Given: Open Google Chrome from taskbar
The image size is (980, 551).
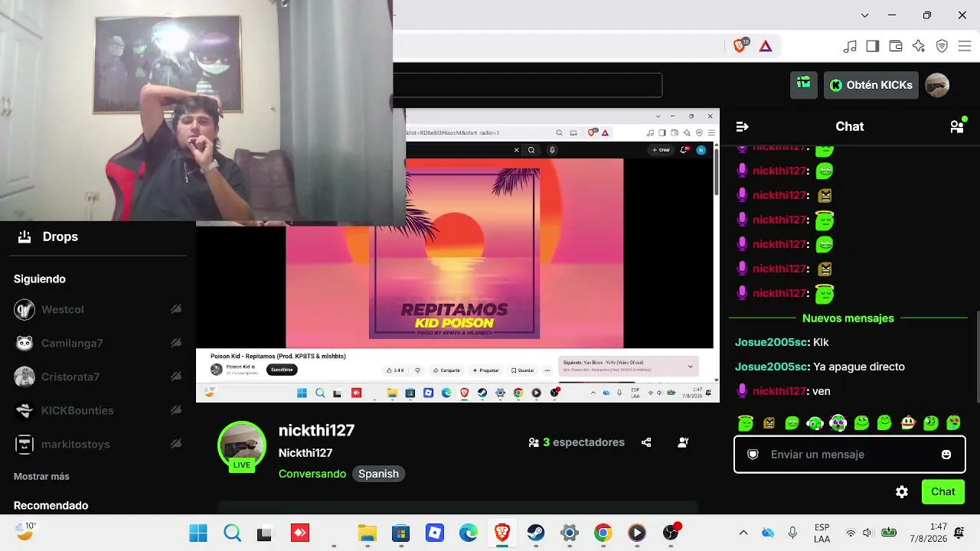Looking at the screenshot, I should click(x=603, y=533).
